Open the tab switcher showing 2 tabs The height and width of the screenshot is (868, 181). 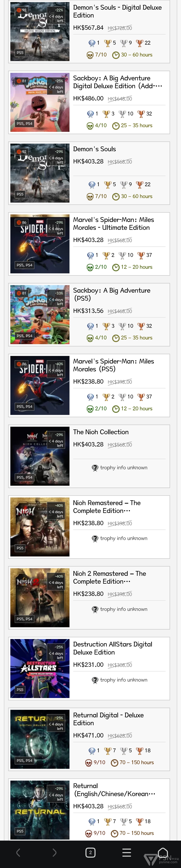90,852
